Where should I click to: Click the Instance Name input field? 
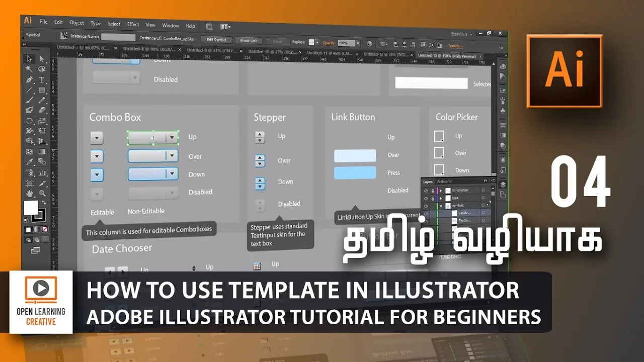118,37
